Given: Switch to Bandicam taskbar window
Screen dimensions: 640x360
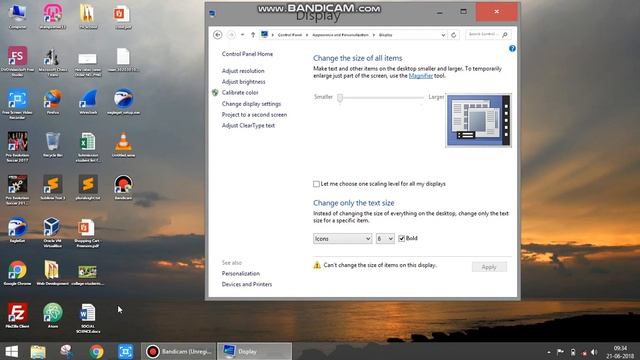Looking at the screenshot, I should tap(179, 351).
